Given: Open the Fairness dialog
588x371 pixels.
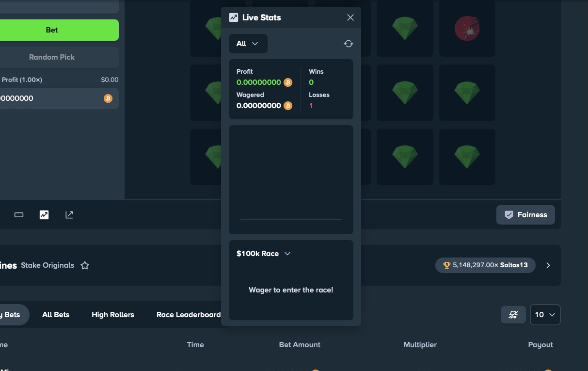Looking at the screenshot, I should [525, 215].
